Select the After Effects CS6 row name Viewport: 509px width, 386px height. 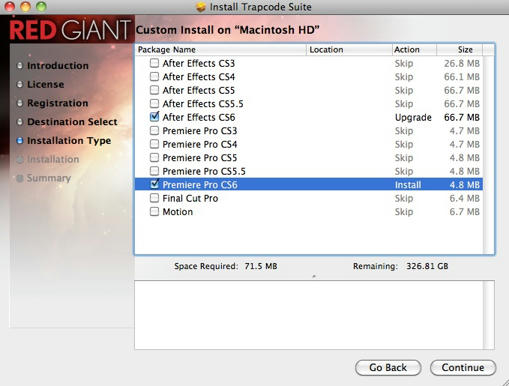pos(199,117)
